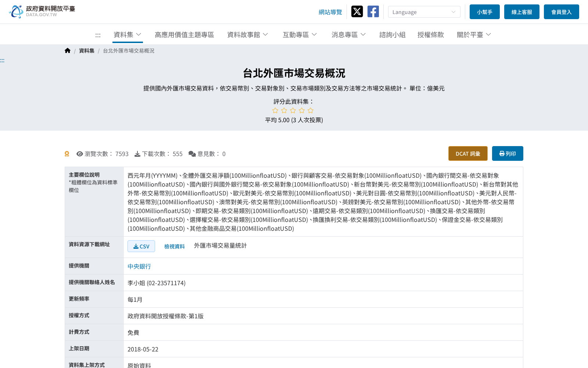
Task: Click the gold badge award icon
Action: click(67, 154)
